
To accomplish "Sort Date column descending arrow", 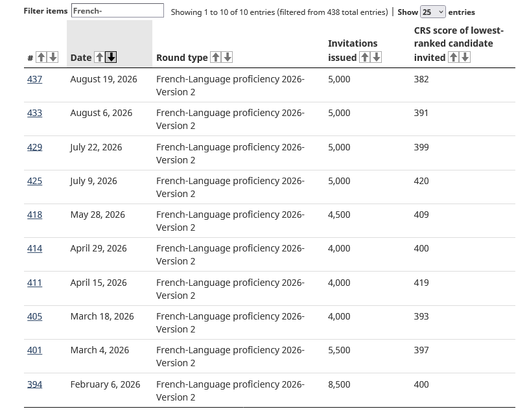I will pyautogui.click(x=111, y=57).
